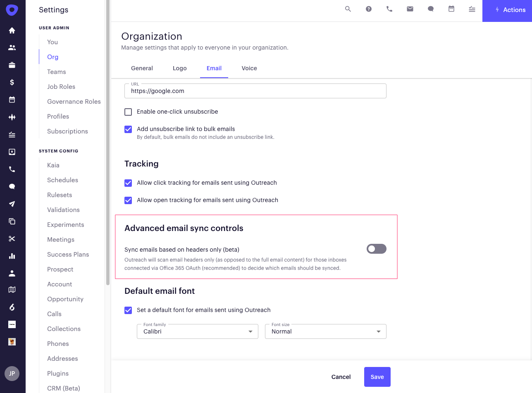Viewport: 532px width, 393px height.
Task: Uncheck add unsubscribe link to bulk emails
Action: click(128, 129)
